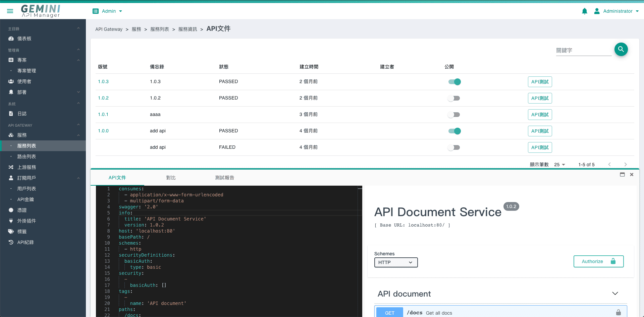Click the 關鍵字 keyword search field
The height and width of the screenshot is (317, 644).
click(x=584, y=50)
